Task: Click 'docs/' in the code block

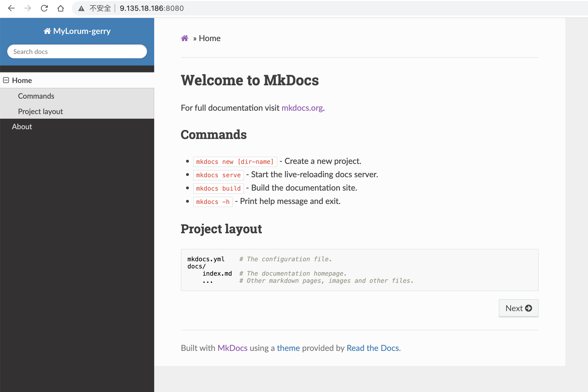Action: (x=197, y=266)
